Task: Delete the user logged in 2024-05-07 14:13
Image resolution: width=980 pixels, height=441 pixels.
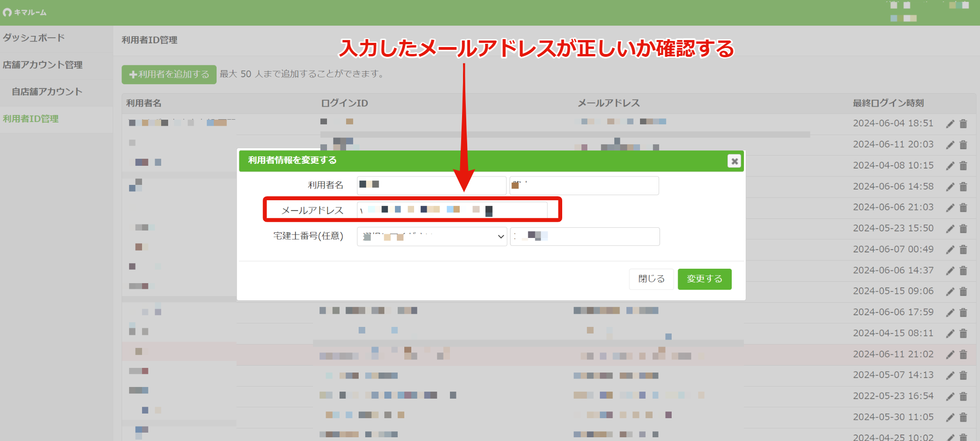Action: point(963,375)
